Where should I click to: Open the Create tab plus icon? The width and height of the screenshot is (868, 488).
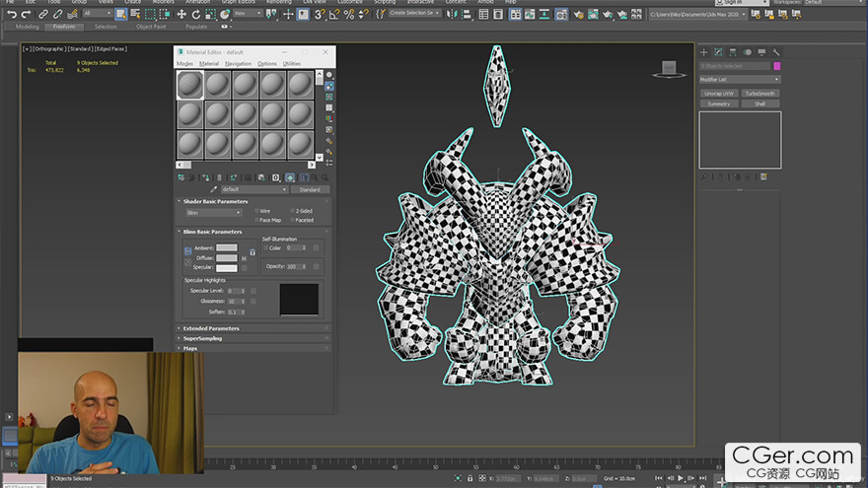click(704, 52)
